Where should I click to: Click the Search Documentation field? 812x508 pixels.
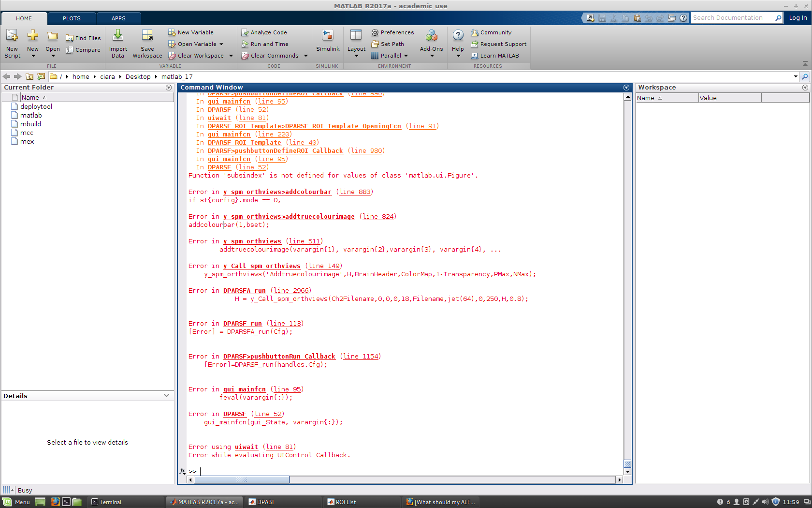pyautogui.click(x=733, y=18)
